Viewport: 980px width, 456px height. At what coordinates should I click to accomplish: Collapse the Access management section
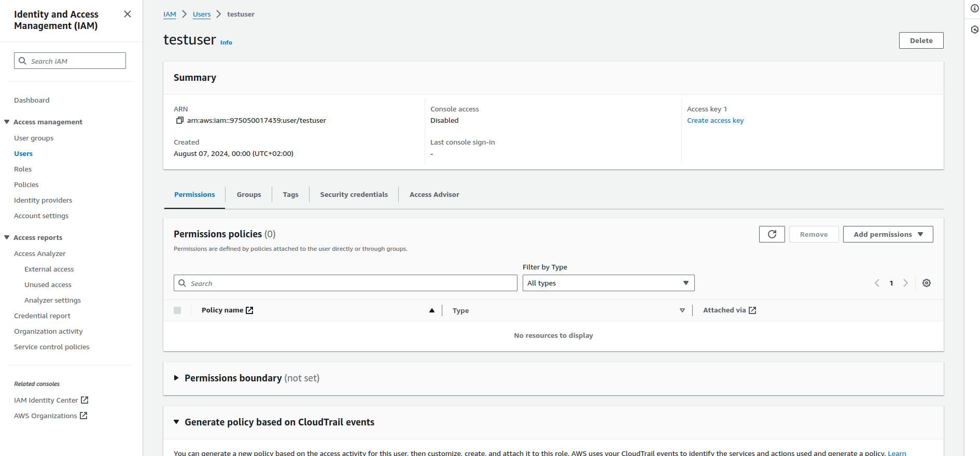click(7, 122)
